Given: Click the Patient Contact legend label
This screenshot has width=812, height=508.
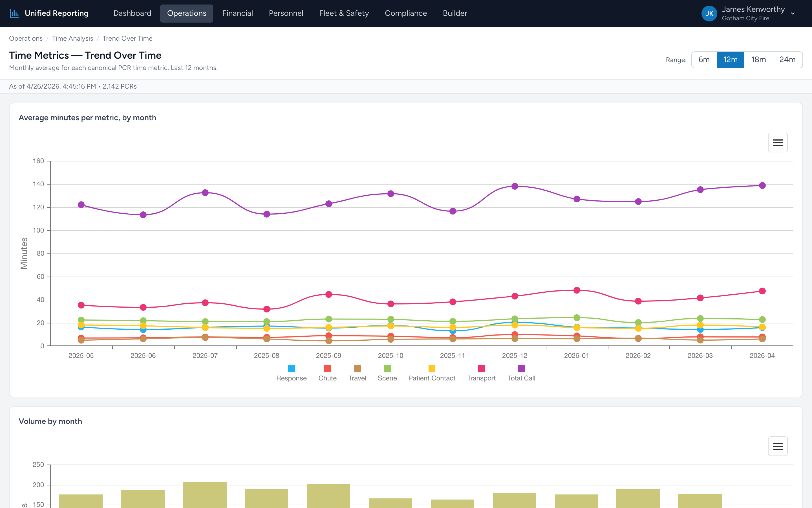Looking at the screenshot, I should [432, 378].
